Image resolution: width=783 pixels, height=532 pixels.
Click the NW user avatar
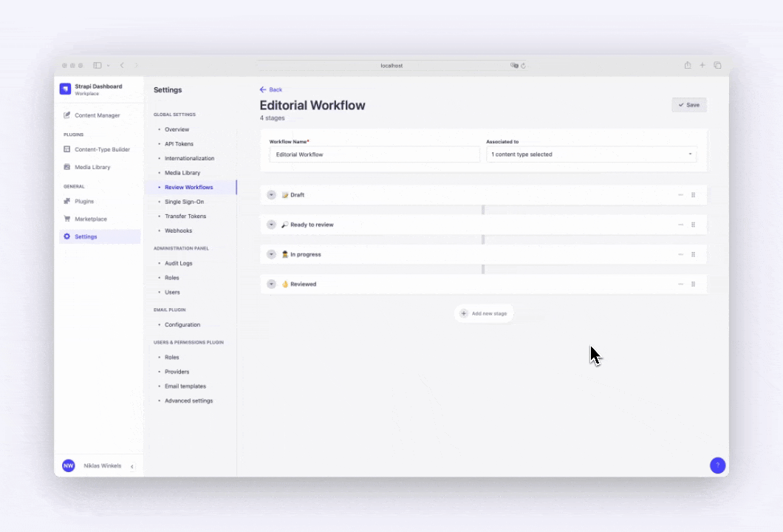pyautogui.click(x=69, y=465)
